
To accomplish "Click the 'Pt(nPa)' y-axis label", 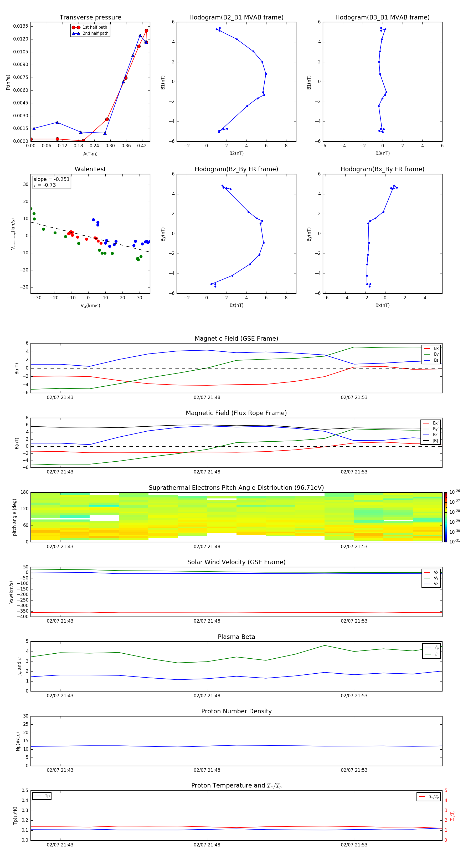I will tap(8, 82).
